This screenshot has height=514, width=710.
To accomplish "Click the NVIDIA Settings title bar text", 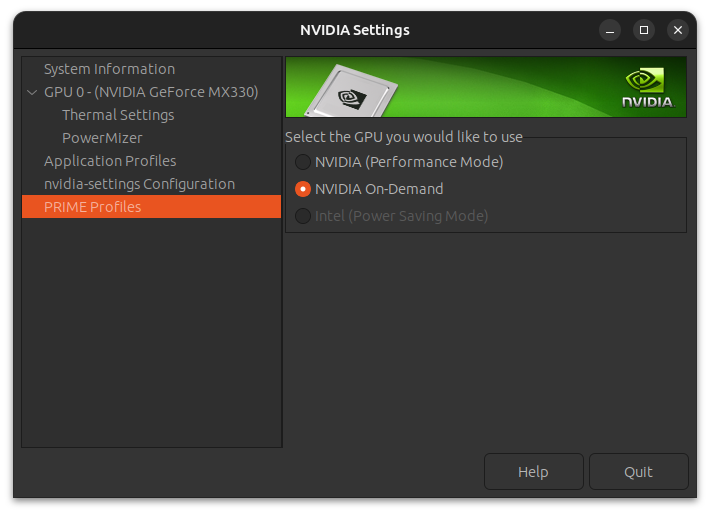I will [355, 30].
